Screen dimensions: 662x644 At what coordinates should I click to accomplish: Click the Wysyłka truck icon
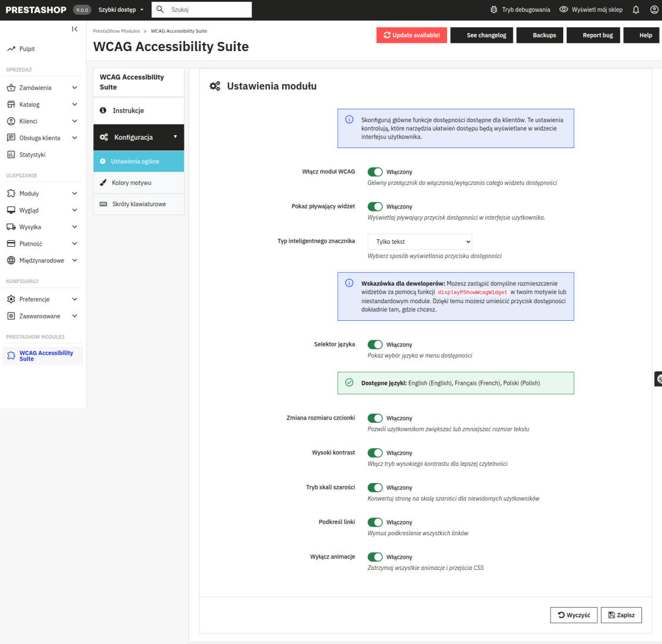[x=11, y=227]
